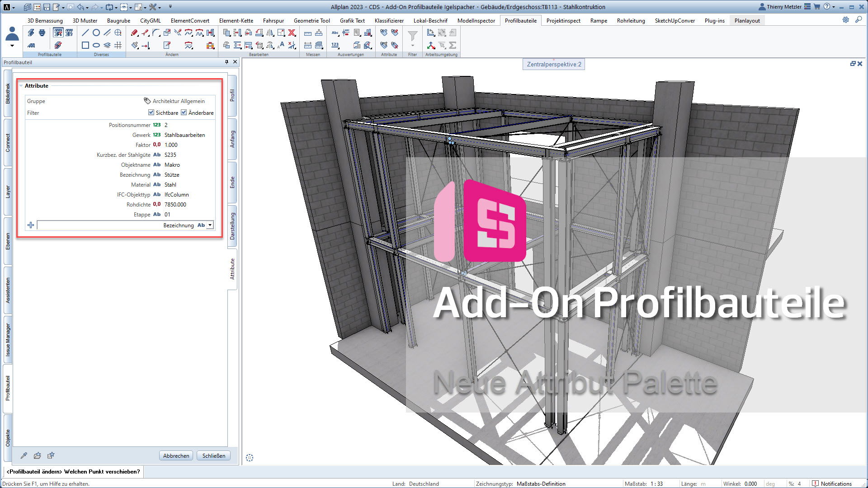Click the red X delete tool
868x488 pixels.
[292, 33]
